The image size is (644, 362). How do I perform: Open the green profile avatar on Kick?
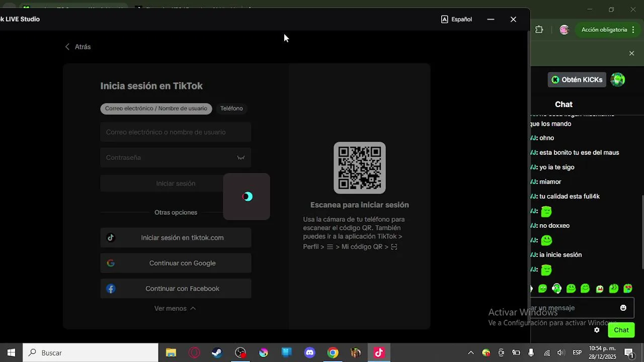(x=618, y=79)
